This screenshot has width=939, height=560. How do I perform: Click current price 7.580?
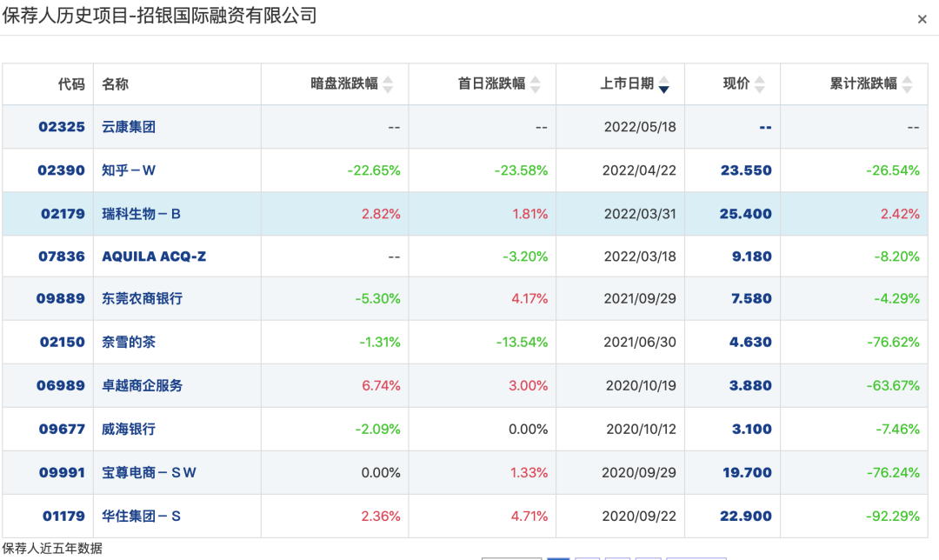751,298
